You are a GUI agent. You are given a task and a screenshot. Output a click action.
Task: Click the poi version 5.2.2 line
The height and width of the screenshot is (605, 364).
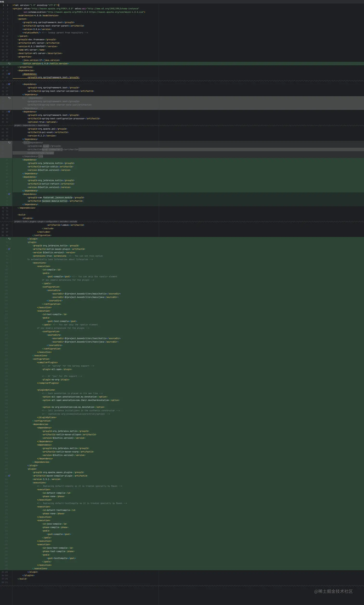click(x=42, y=136)
